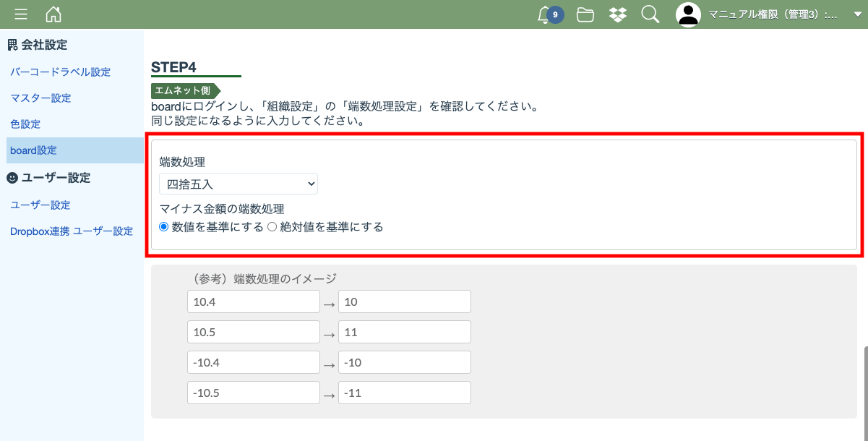The height and width of the screenshot is (441, 868).
Task: Open search with magnifying glass icon
Action: [650, 14]
